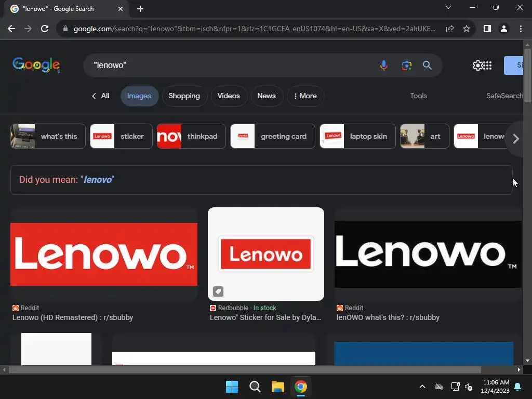Click the Google logo
Screen dimensions: 532x399
pyautogui.click(x=36, y=65)
